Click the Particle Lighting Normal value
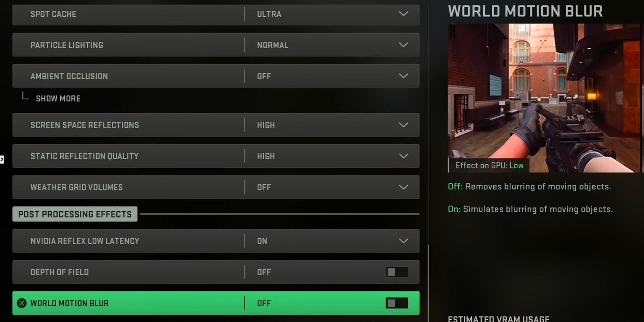This screenshot has width=644, height=322. pyautogui.click(x=273, y=45)
